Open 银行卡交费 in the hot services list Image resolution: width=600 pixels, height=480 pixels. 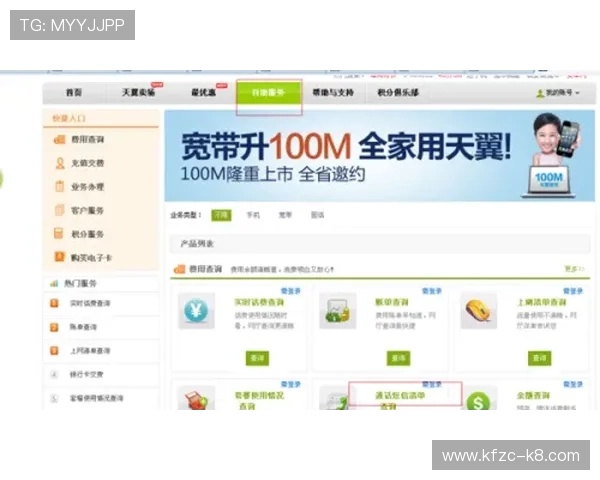pyautogui.click(x=86, y=375)
